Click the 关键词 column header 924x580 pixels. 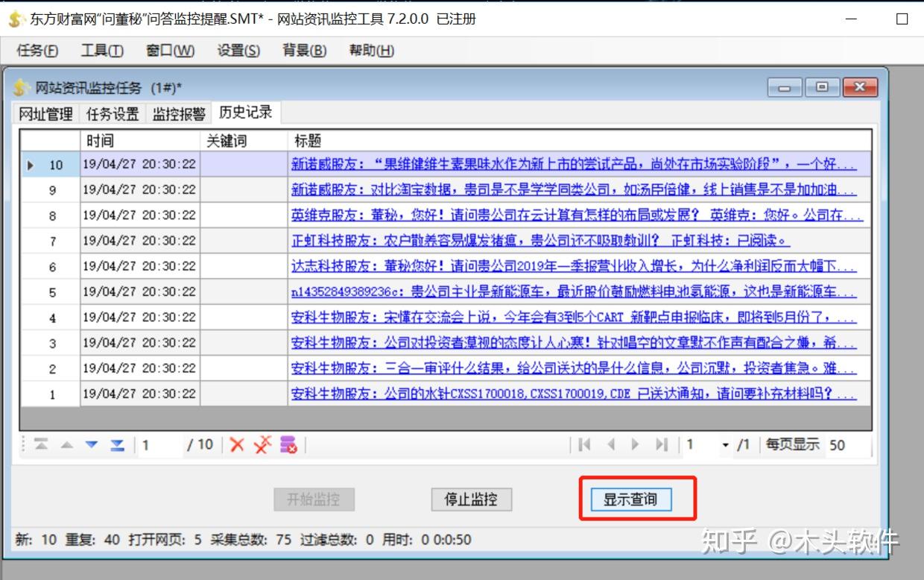244,140
